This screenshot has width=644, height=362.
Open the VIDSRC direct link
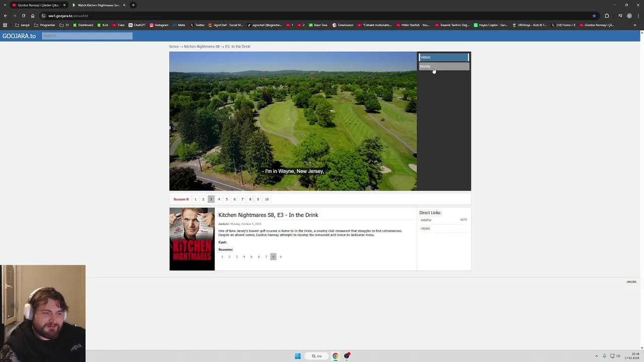pyautogui.click(x=426, y=229)
